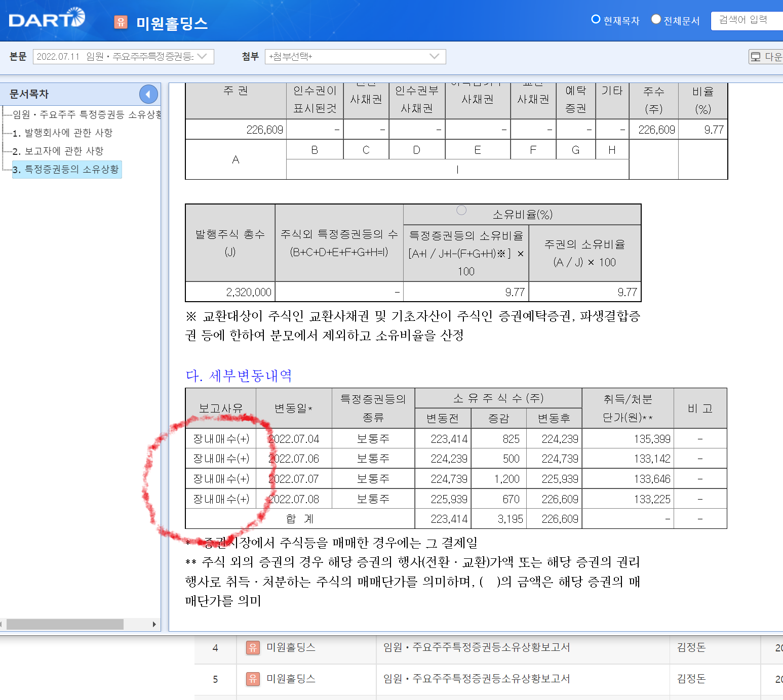Click 장내매수(+) in the 2022.07.04 row
This screenshot has width=783, height=700.
[x=221, y=439]
